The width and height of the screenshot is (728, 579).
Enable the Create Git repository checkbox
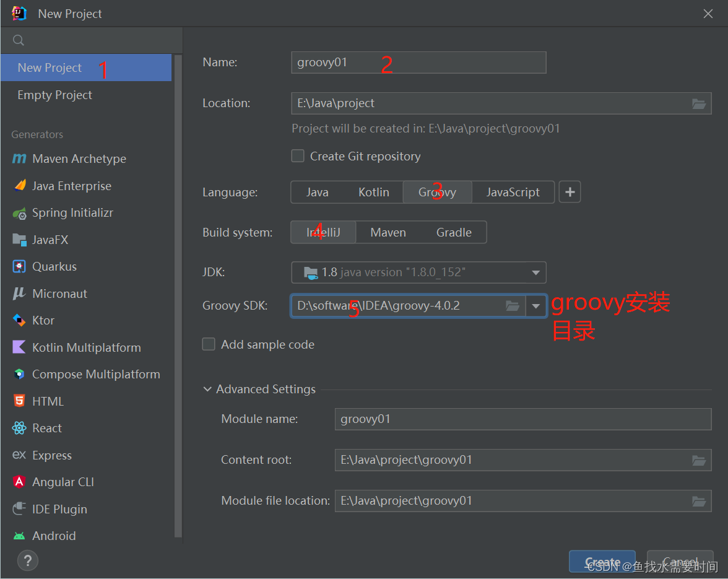(x=298, y=156)
